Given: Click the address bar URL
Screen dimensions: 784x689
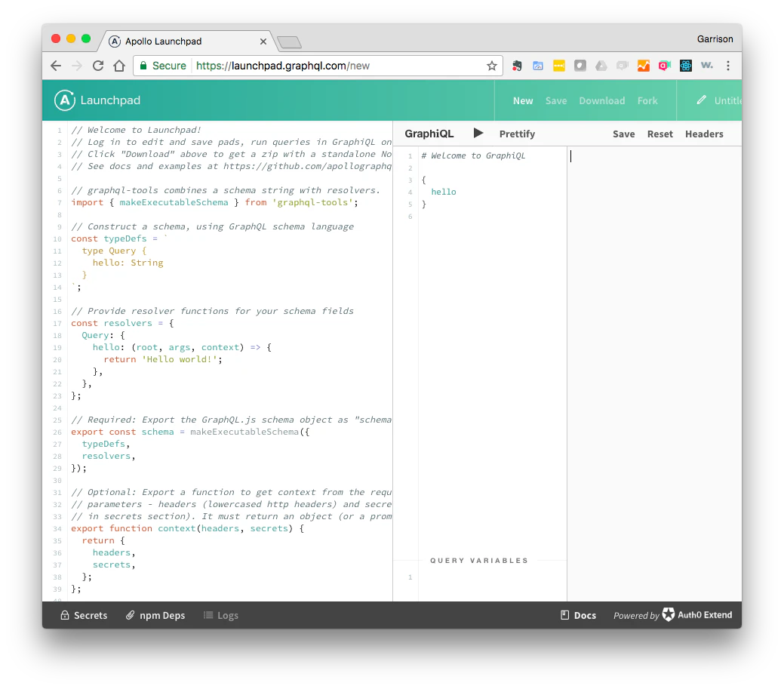Looking at the screenshot, I should [283, 66].
